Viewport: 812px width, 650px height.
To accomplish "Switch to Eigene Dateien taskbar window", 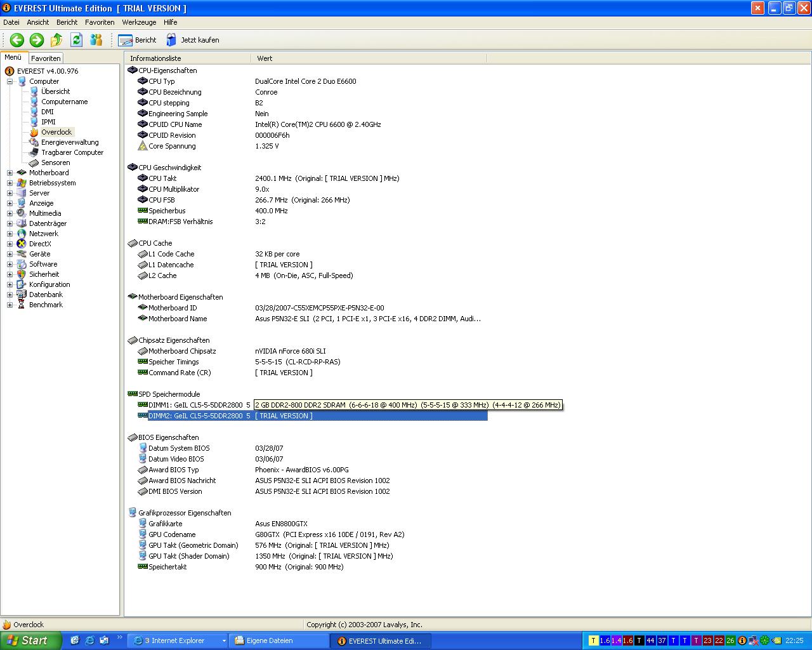I will pyautogui.click(x=279, y=641).
